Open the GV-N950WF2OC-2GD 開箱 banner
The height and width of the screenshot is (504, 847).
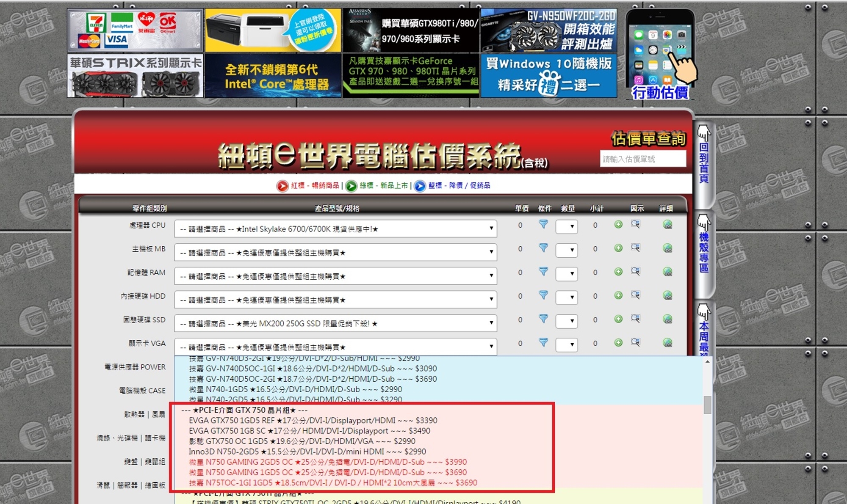tap(549, 30)
